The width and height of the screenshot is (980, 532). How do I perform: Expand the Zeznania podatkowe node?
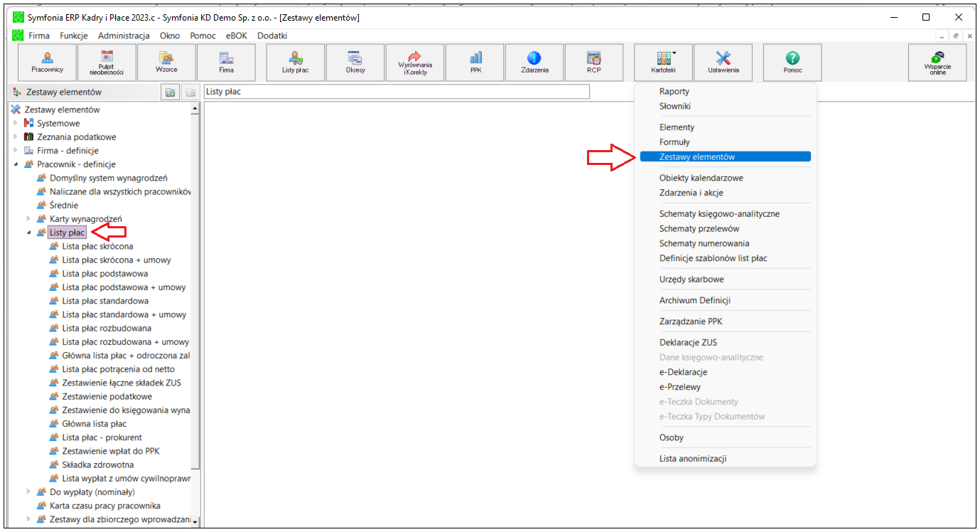[16, 137]
